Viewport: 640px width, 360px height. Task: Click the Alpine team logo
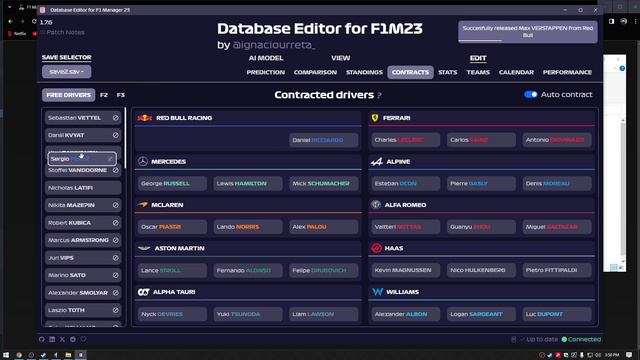377,162
